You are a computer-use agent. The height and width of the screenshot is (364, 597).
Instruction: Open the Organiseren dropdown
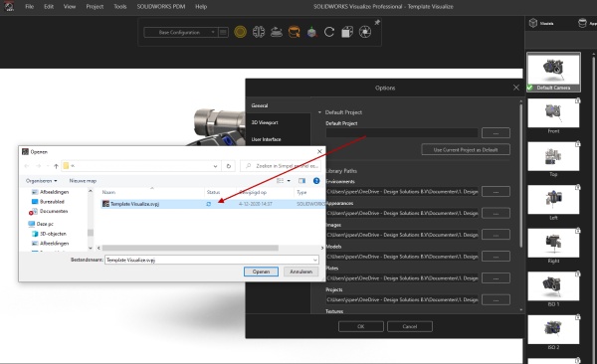(x=41, y=181)
